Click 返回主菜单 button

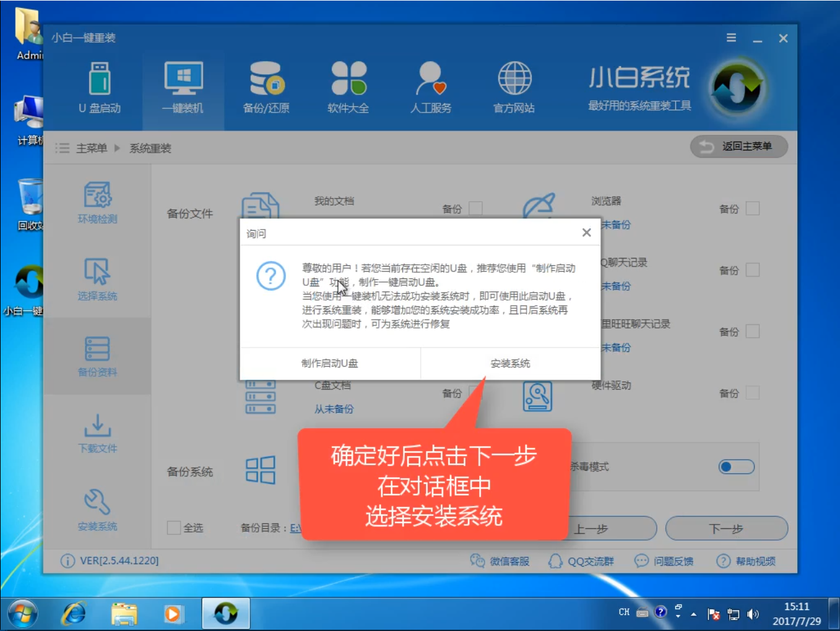[x=739, y=147]
